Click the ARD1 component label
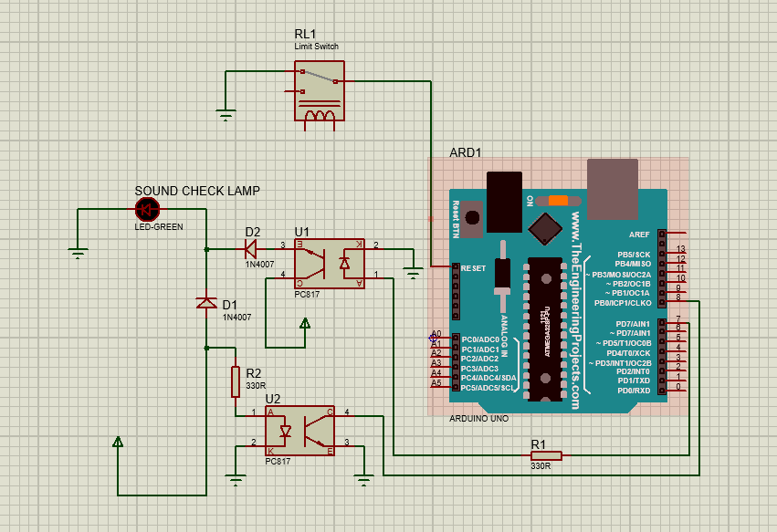The width and height of the screenshot is (777, 532). pyautogui.click(x=465, y=152)
